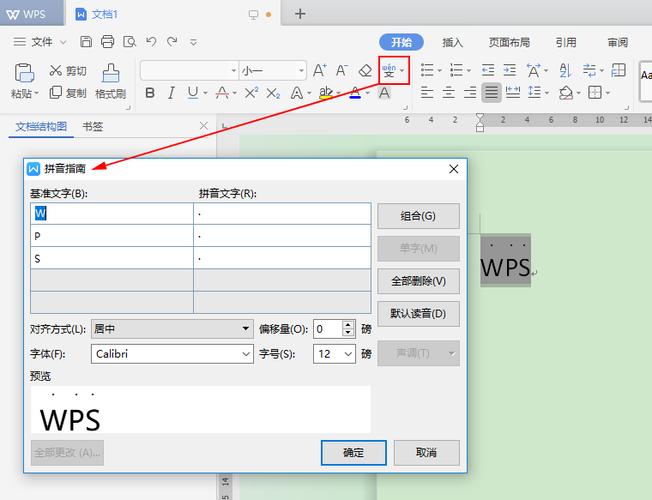
Task: Increase font size with A+ icon
Action: [319, 70]
